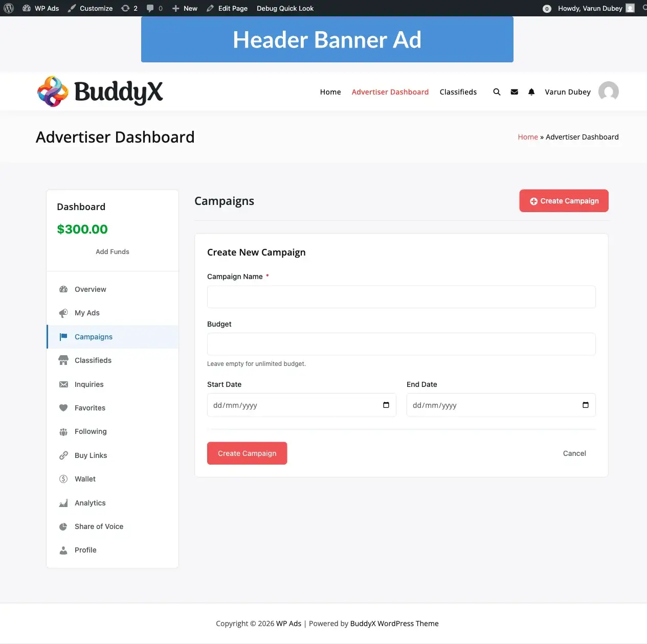Screen dimensions: 647x644
Task: Click Varun Dubey's profile avatar in header
Action: pos(609,91)
